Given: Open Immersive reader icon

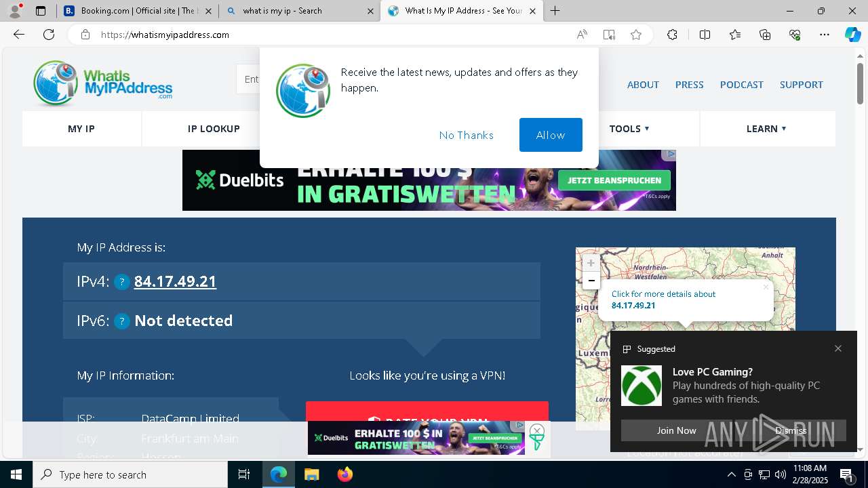Looking at the screenshot, I should tap(609, 35).
